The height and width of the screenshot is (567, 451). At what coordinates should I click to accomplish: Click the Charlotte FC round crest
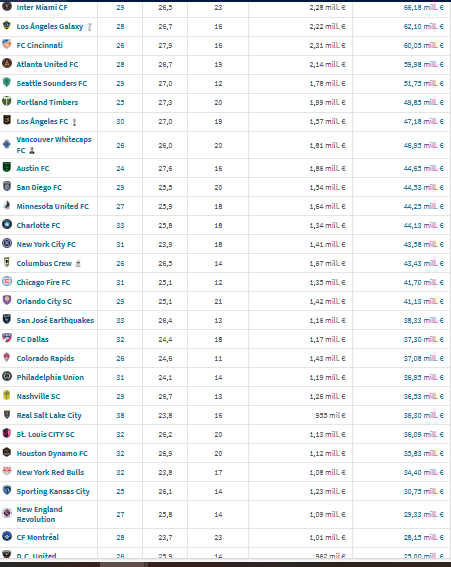[x=7, y=224]
